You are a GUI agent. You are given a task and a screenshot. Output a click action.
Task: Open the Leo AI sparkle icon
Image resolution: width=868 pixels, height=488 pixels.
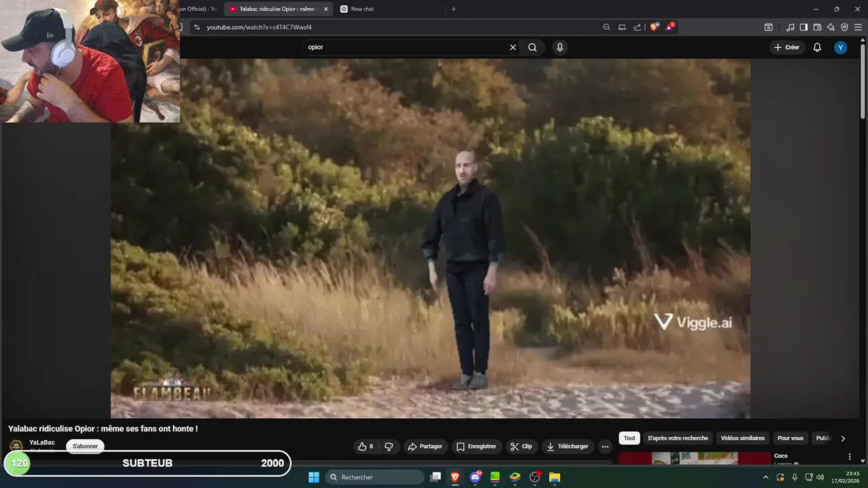[x=831, y=27]
